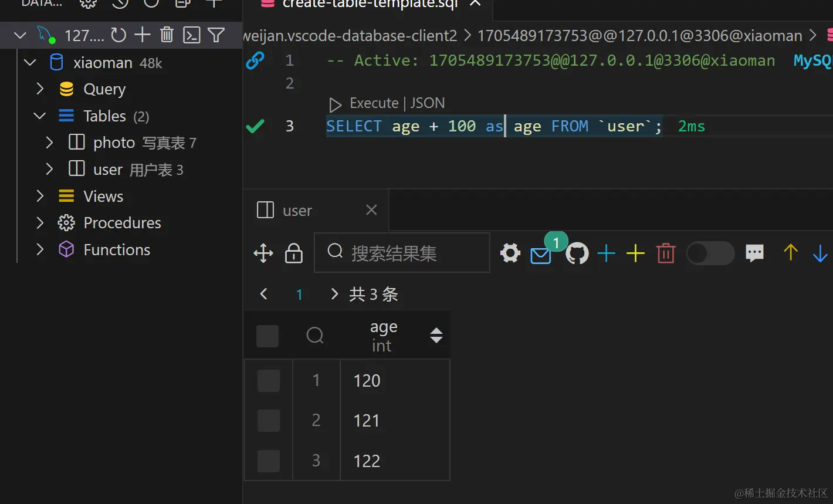Expand the Views node
This screenshot has width=833, height=504.
tap(40, 196)
